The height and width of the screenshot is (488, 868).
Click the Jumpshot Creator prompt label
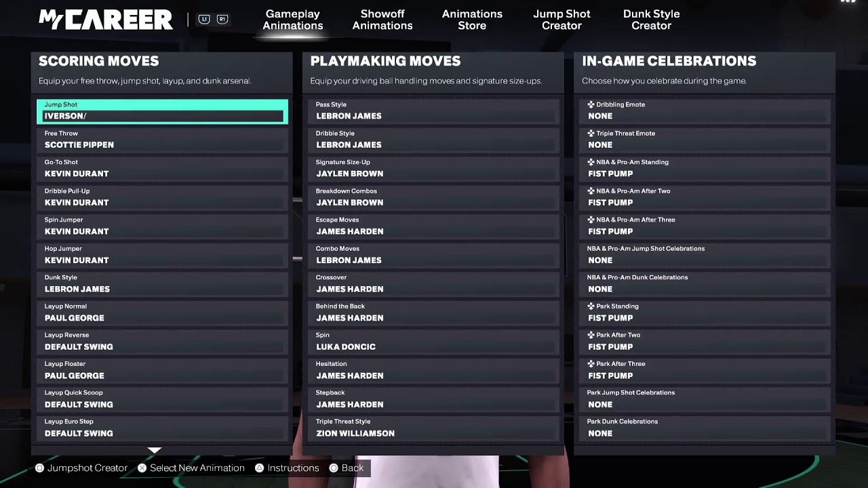coord(87,468)
